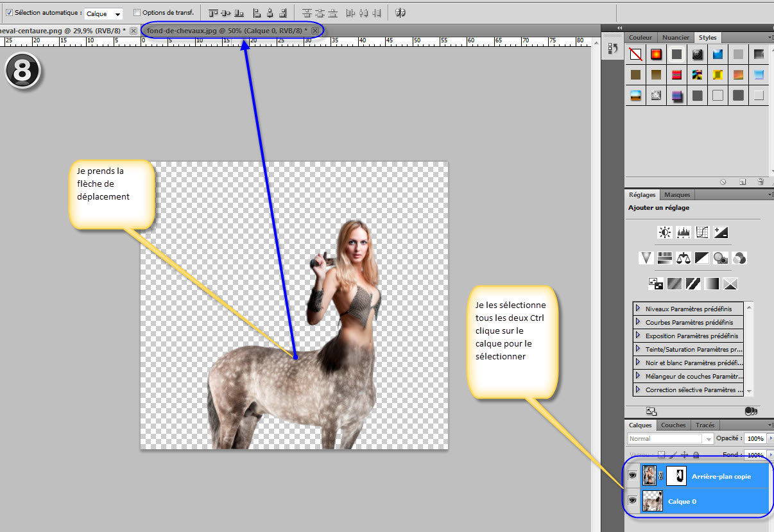Click the layer mask link chain icon
Image resolution: width=774 pixels, height=532 pixels.
(x=661, y=476)
